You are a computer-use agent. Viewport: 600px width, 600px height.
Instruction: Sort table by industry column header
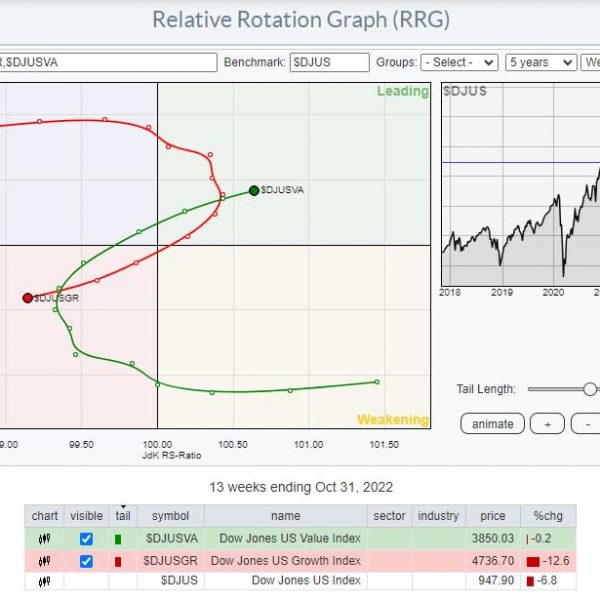pyautogui.click(x=438, y=515)
